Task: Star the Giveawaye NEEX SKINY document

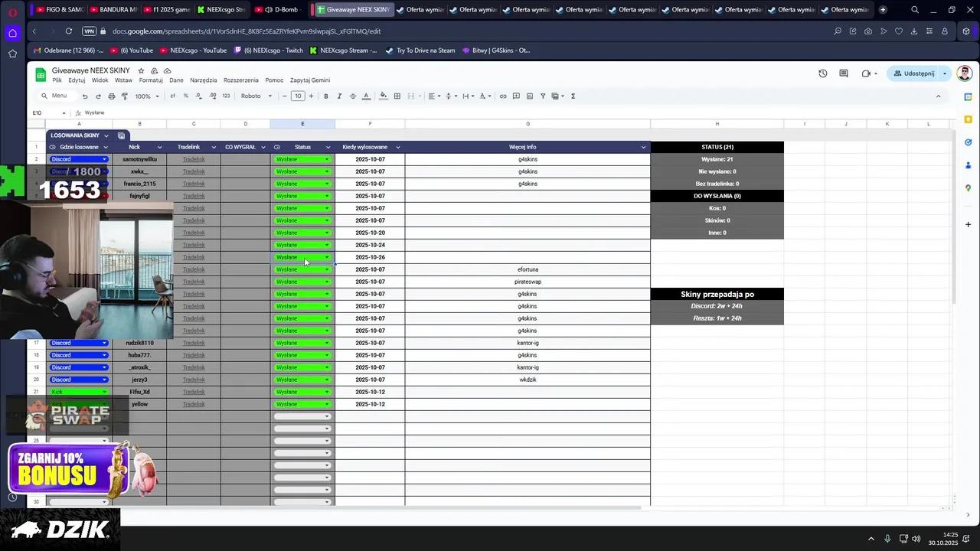Action: [x=141, y=71]
